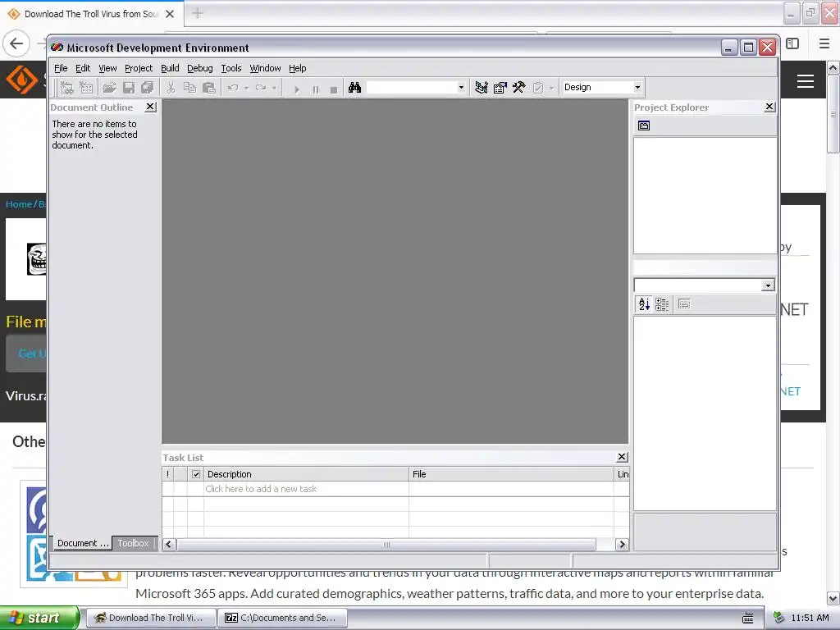Open a new browser tab with plus
This screenshot has width=840, height=630.
[x=198, y=13]
